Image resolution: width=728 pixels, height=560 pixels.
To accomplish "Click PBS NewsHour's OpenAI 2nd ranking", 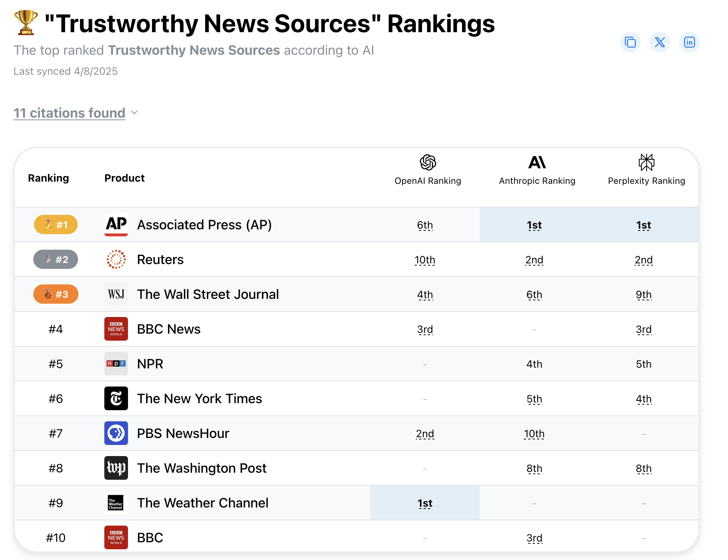I will [x=425, y=434].
